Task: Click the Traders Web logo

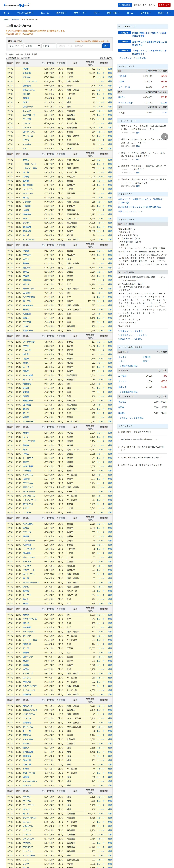Action: 17,5
